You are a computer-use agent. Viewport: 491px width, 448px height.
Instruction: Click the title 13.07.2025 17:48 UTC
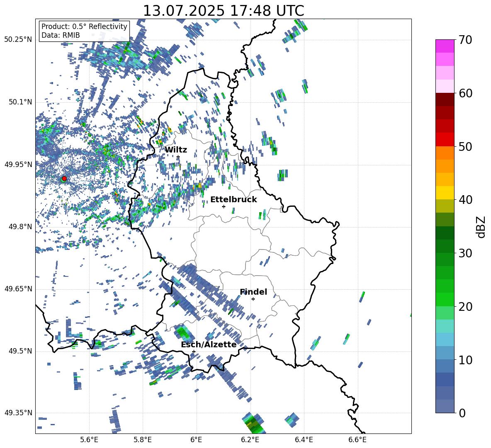pos(224,11)
